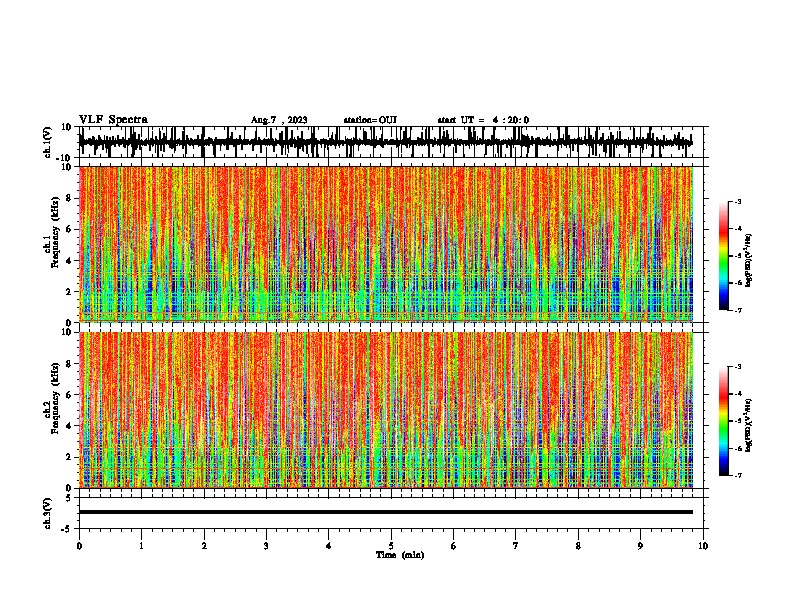Screen dimensions: 792x612
Task: Click the time axis tick label "1"
Action: coord(141,546)
